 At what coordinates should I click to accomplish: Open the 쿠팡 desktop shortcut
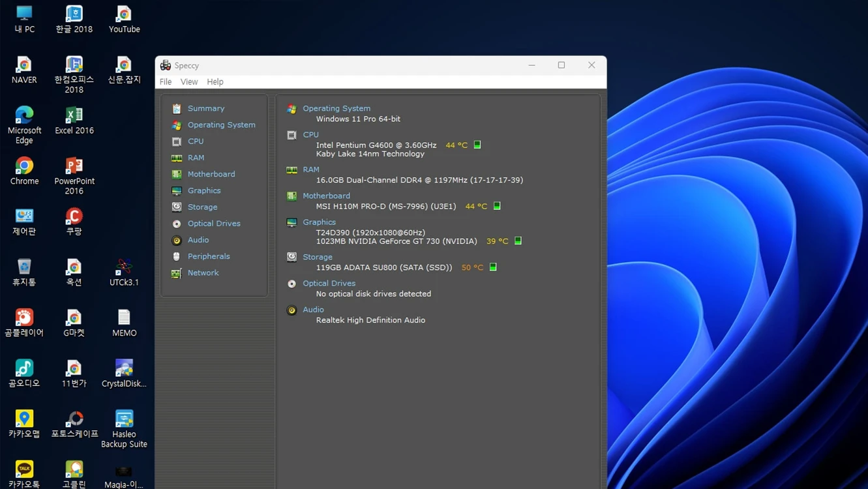[74, 222]
